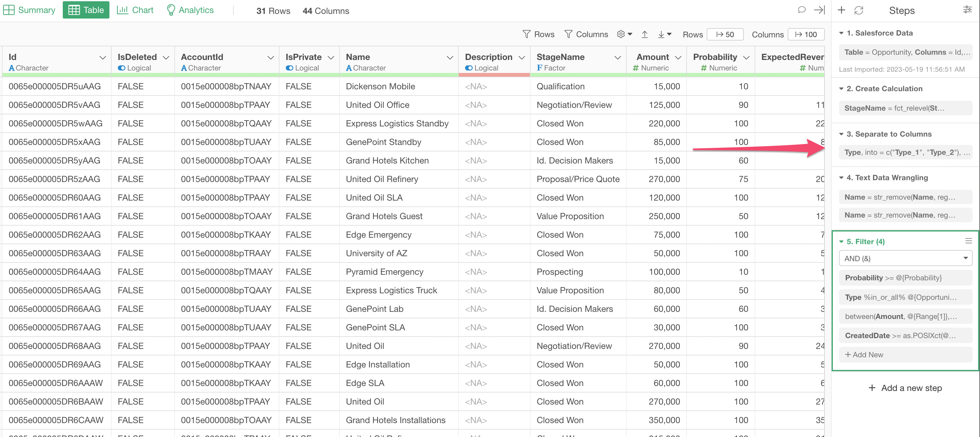Collapse the Salesforce Data step
Viewport: 980px width, 437px height.
coord(841,33)
